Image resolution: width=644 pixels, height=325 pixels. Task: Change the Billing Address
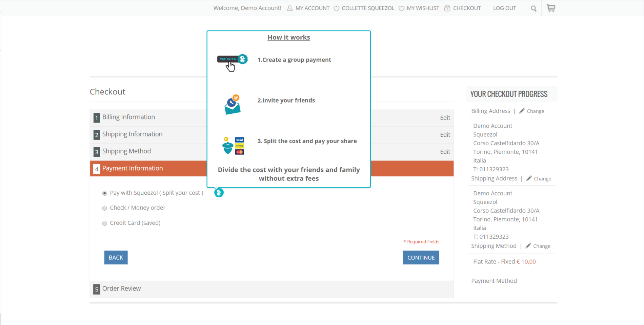pyautogui.click(x=535, y=111)
